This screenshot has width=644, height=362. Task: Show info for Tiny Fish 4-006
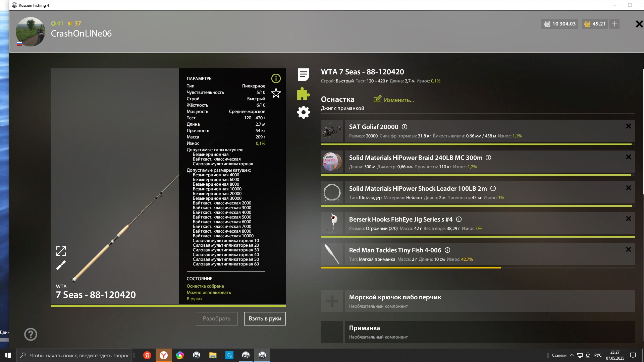[447, 250]
